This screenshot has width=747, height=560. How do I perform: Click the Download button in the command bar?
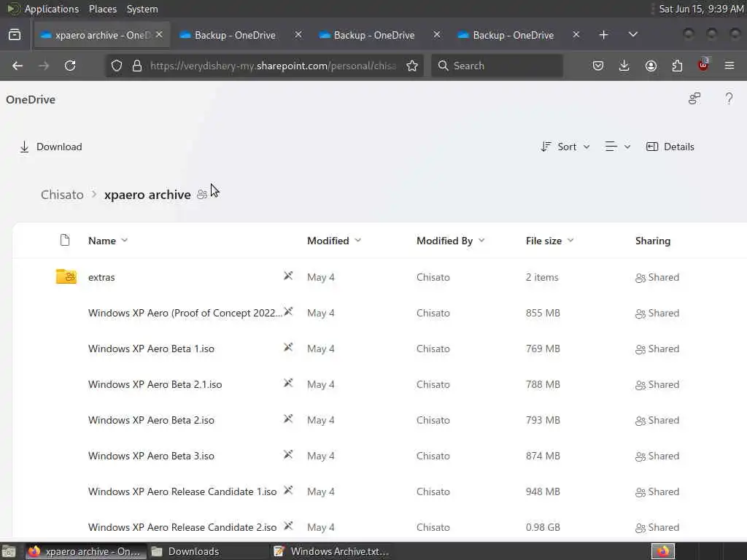pyautogui.click(x=50, y=147)
